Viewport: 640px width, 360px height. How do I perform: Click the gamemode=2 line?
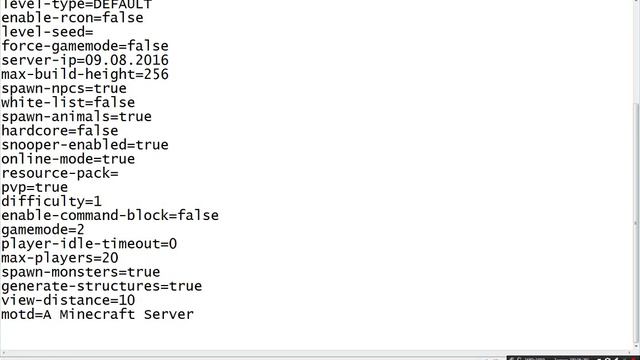[43, 230]
